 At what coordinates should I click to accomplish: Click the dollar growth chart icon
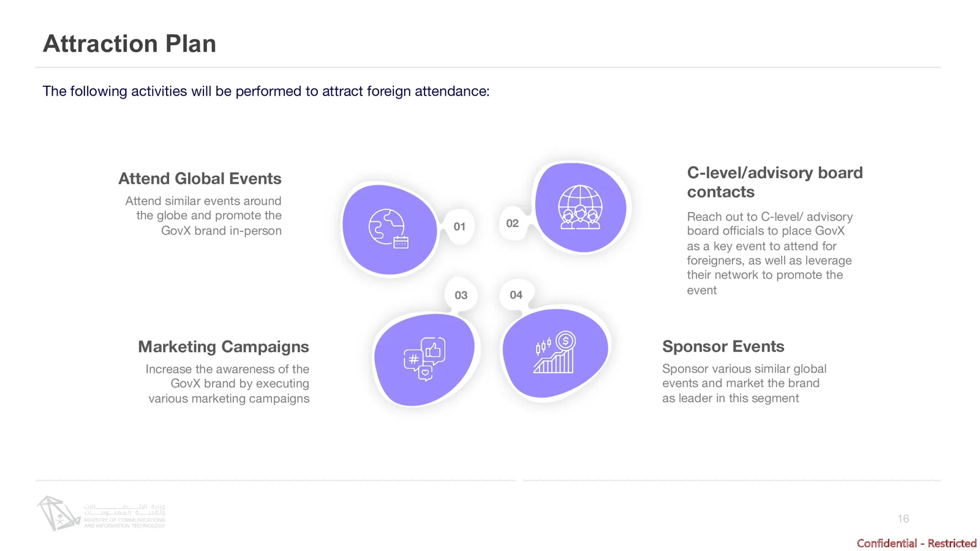tap(556, 352)
